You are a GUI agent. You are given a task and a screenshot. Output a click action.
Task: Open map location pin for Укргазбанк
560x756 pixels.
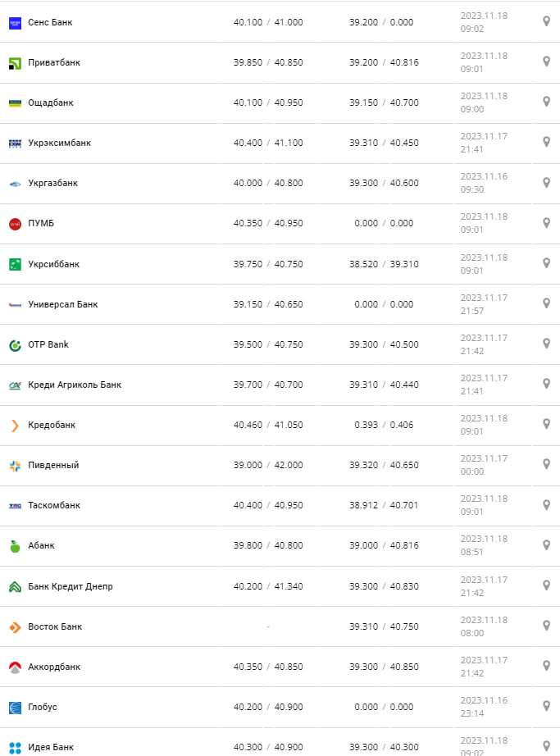[x=547, y=182]
